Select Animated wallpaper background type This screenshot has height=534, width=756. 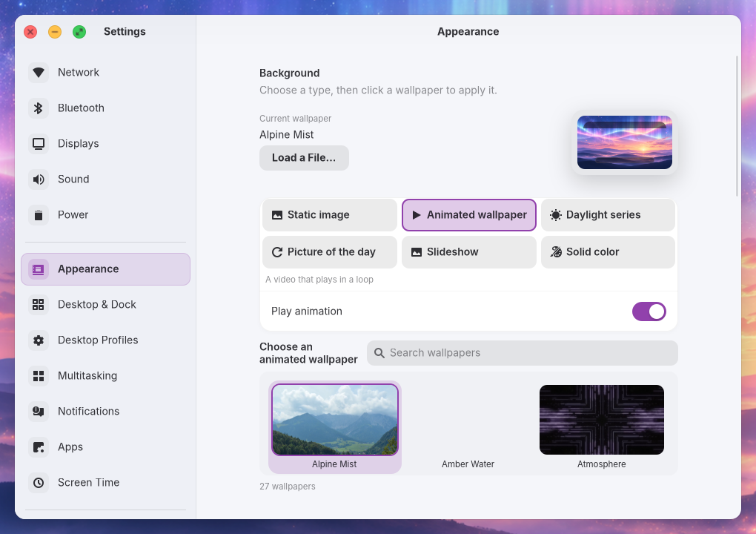pos(469,215)
